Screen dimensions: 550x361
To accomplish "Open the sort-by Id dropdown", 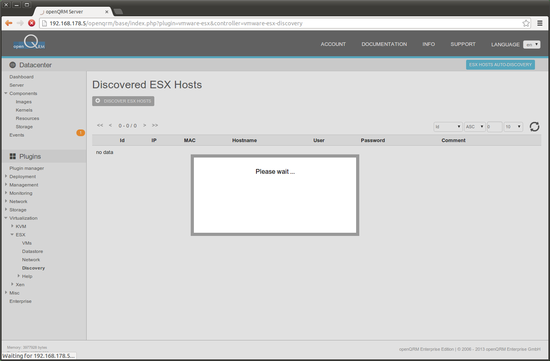I will [x=448, y=127].
